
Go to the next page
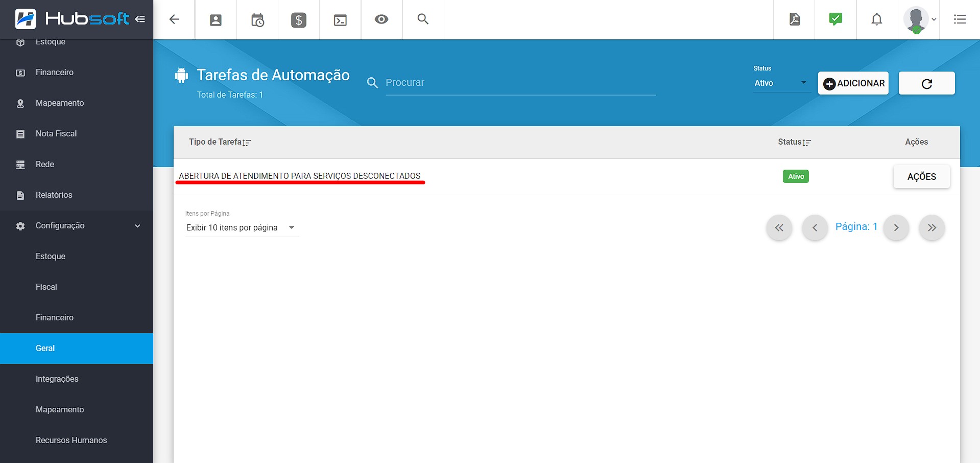896,228
